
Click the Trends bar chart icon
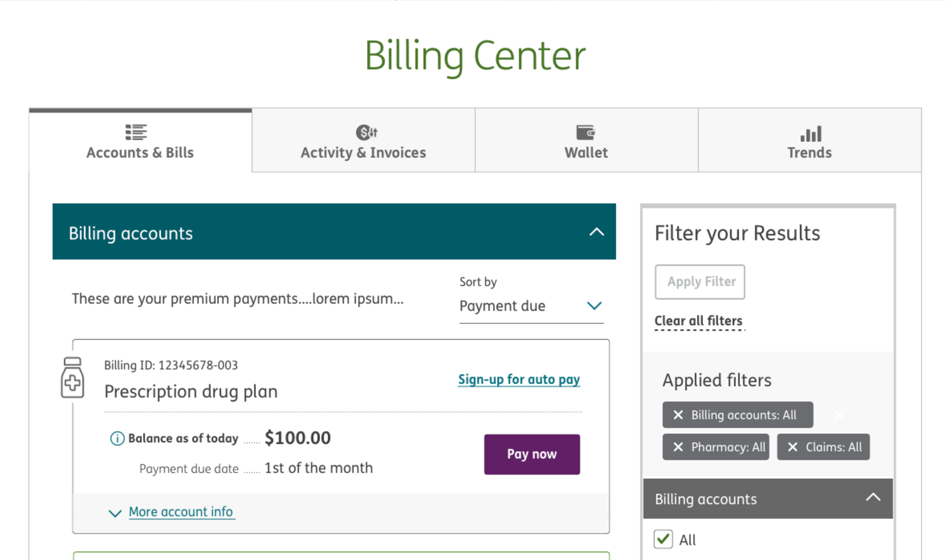coord(811,133)
